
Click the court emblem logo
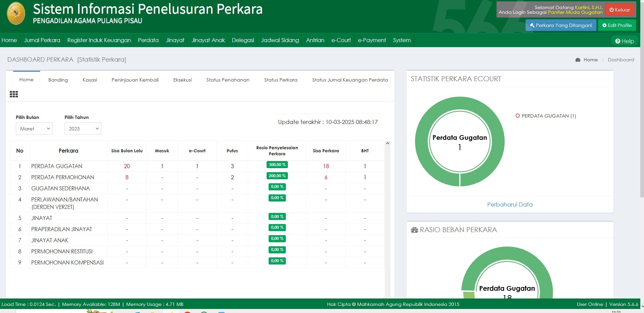coord(16,14)
